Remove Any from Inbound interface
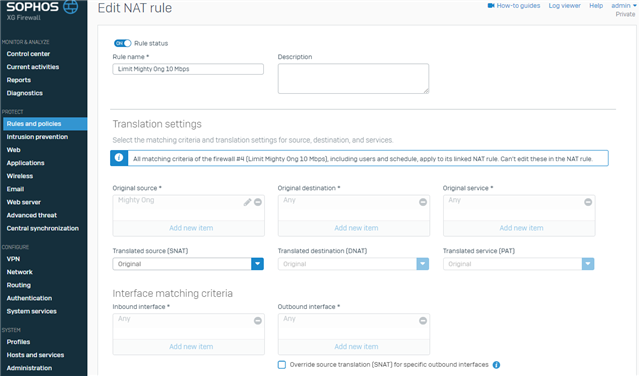This screenshot has height=376, width=640. pos(258,321)
